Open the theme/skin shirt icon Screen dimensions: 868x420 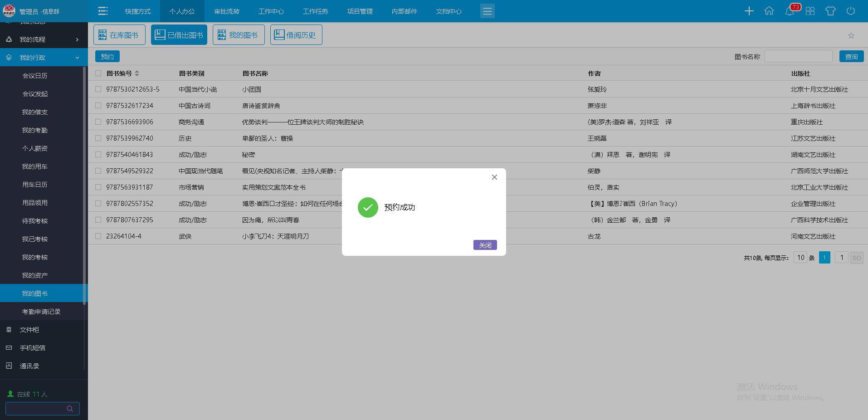point(830,11)
